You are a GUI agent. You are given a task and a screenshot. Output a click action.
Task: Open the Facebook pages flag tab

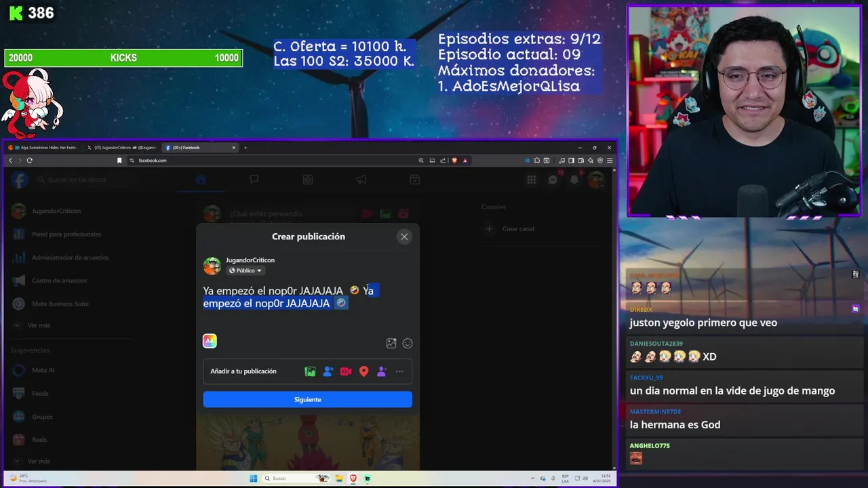point(254,180)
